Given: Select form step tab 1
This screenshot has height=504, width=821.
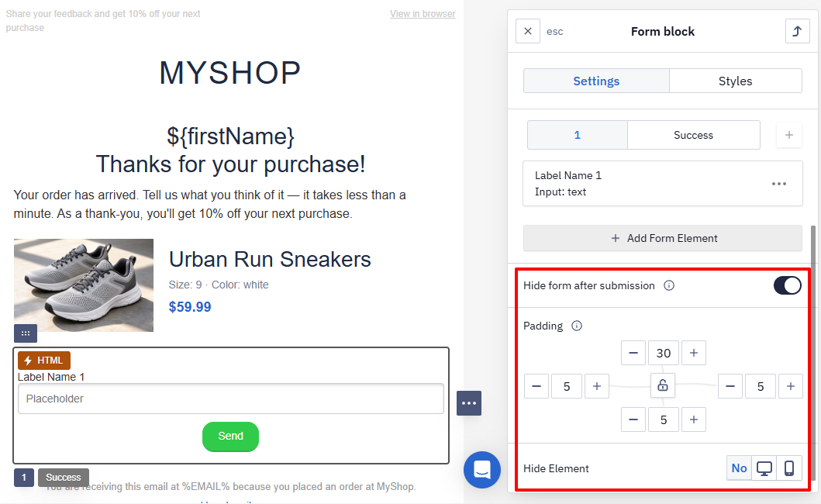Looking at the screenshot, I should (x=578, y=135).
